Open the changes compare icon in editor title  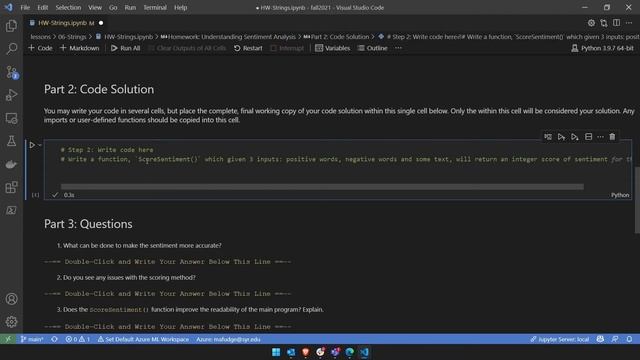click(604, 23)
